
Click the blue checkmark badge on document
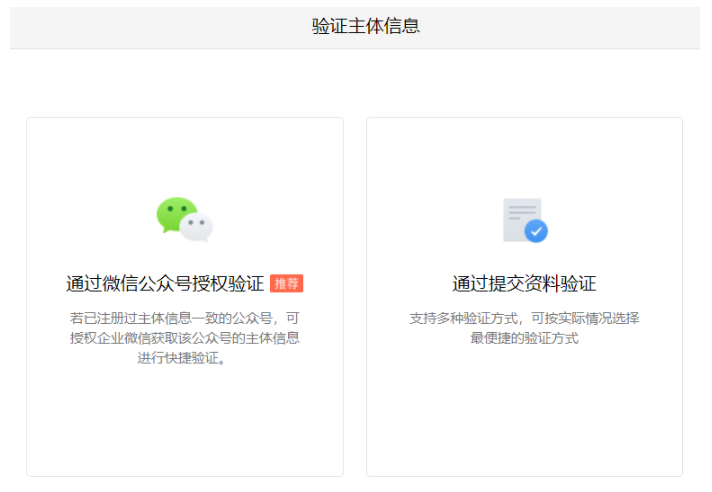[x=537, y=232]
